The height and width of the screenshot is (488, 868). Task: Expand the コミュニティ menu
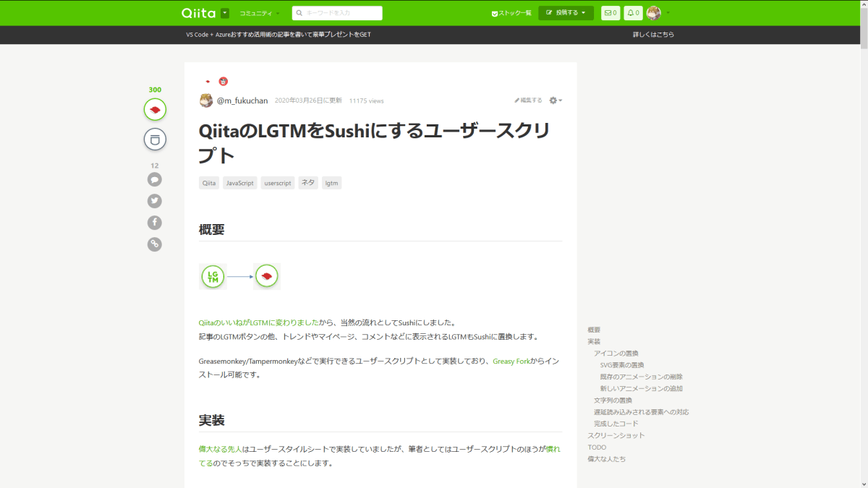pos(259,13)
